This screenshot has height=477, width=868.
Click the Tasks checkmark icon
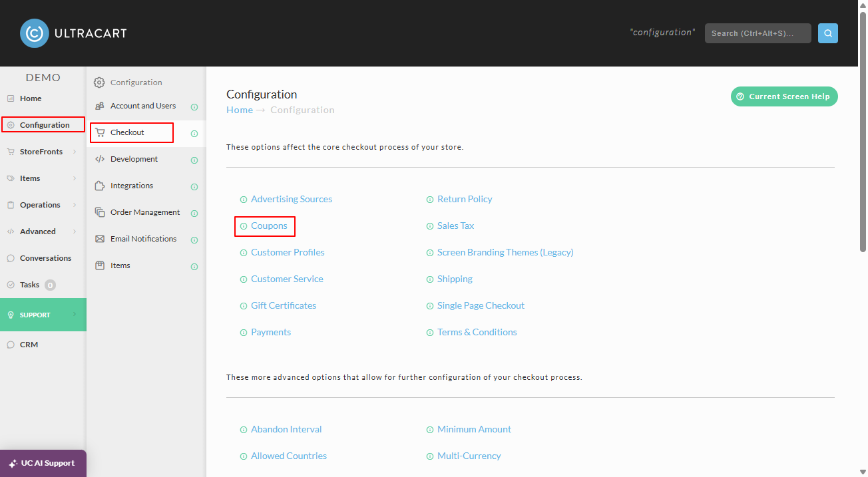point(11,285)
